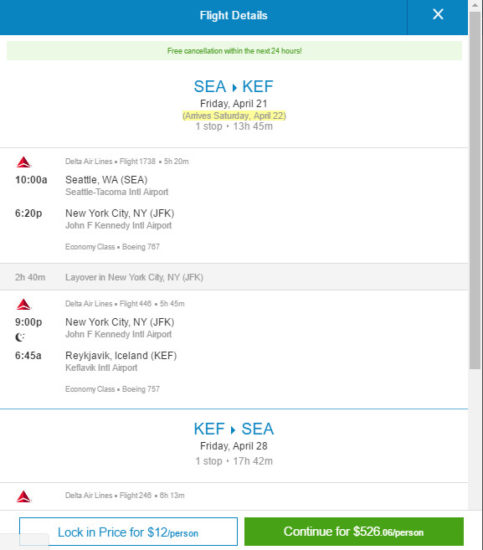The width and height of the screenshot is (483, 550).
Task: Close the Flight Details dialog
Action: point(438,15)
